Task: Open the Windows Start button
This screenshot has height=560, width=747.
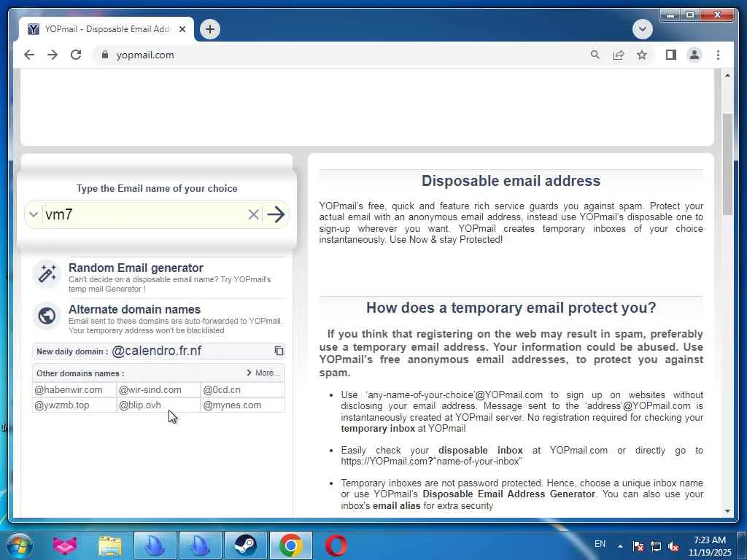Action: [x=20, y=545]
